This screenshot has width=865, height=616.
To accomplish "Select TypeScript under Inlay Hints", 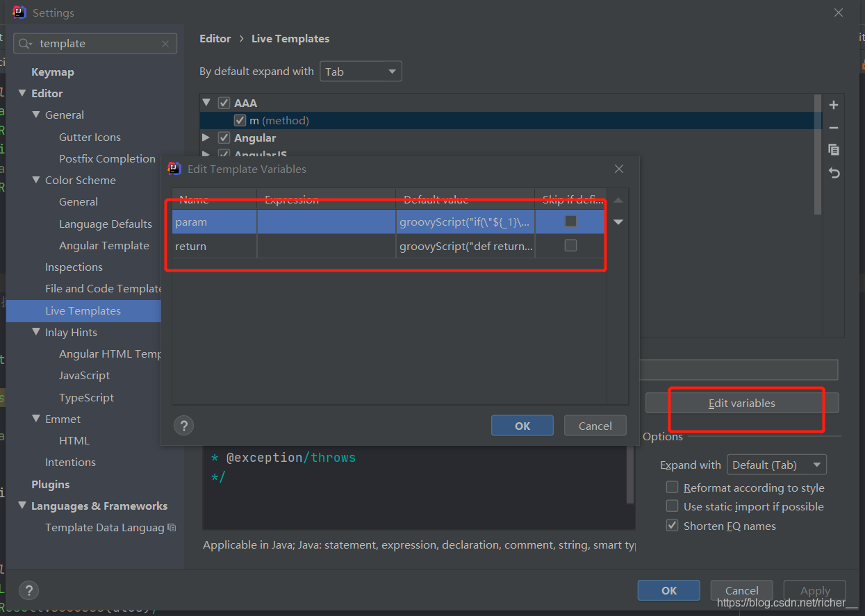I will coord(87,398).
